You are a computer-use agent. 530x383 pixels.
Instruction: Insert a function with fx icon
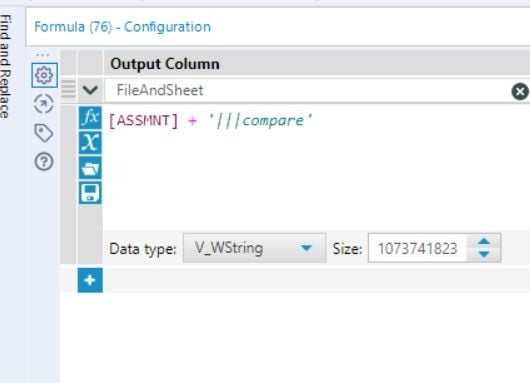[x=90, y=118]
